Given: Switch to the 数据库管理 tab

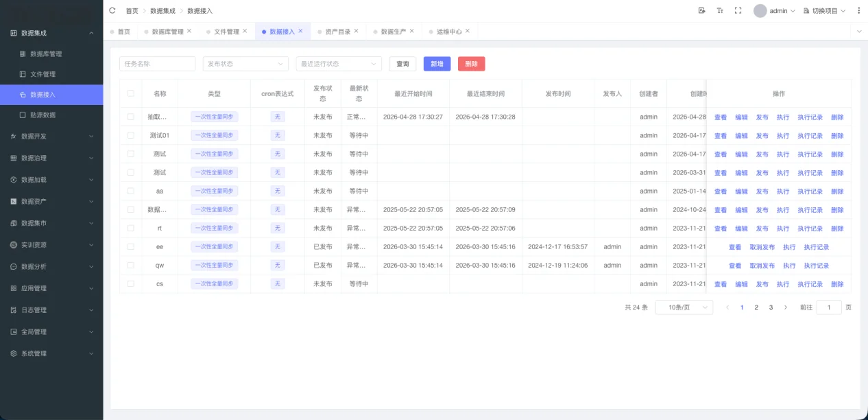Looking at the screenshot, I should coord(167,32).
